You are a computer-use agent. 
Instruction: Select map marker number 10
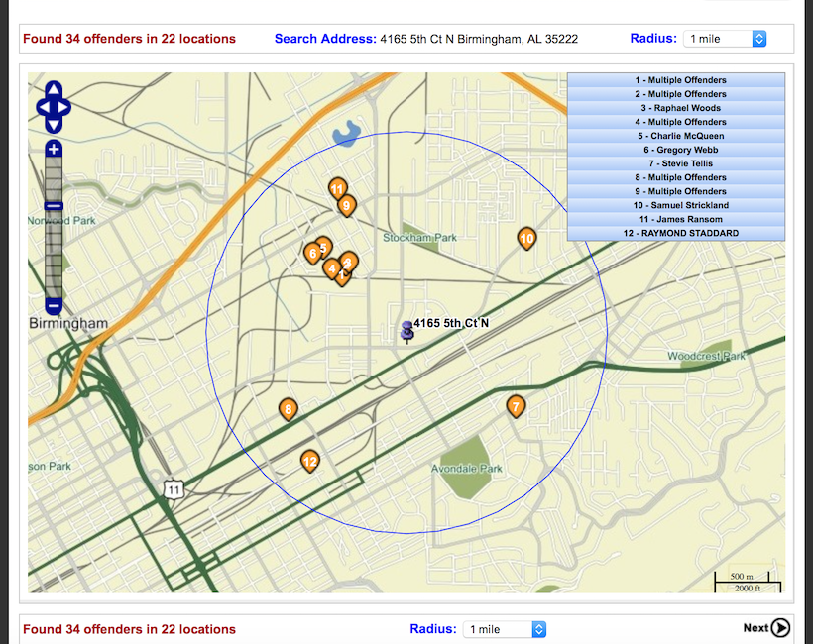coord(526,238)
